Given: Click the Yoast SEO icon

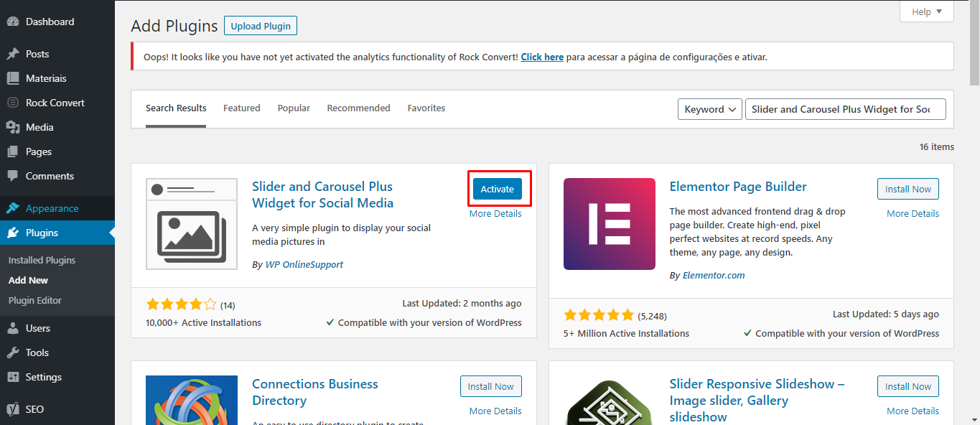Looking at the screenshot, I should (x=12, y=409).
